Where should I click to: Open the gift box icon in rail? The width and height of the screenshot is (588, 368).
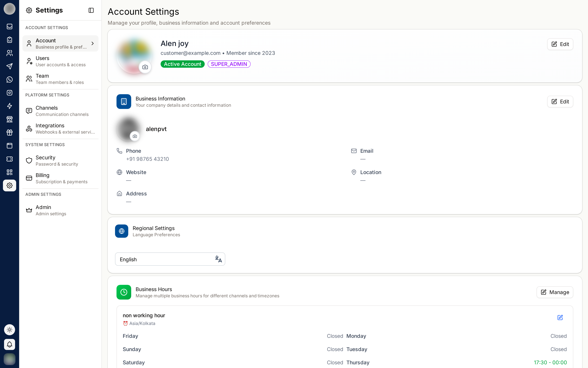point(10,132)
